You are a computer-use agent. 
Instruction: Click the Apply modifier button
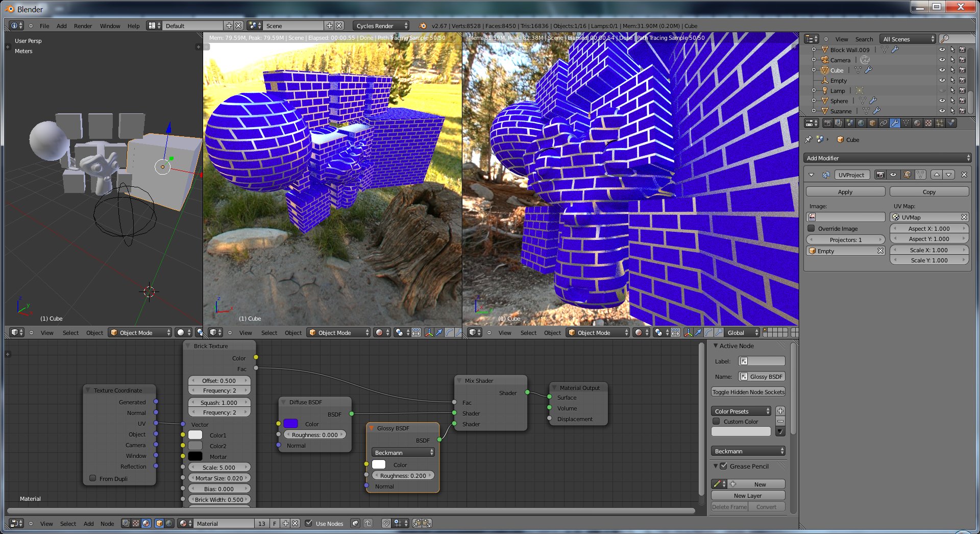click(x=845, y=192)
